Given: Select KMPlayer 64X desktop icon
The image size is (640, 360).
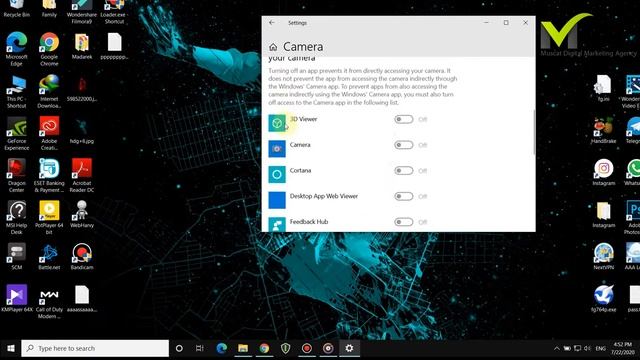Looking at the screenshot, I should pyautogui.click(x=16, y=299).
